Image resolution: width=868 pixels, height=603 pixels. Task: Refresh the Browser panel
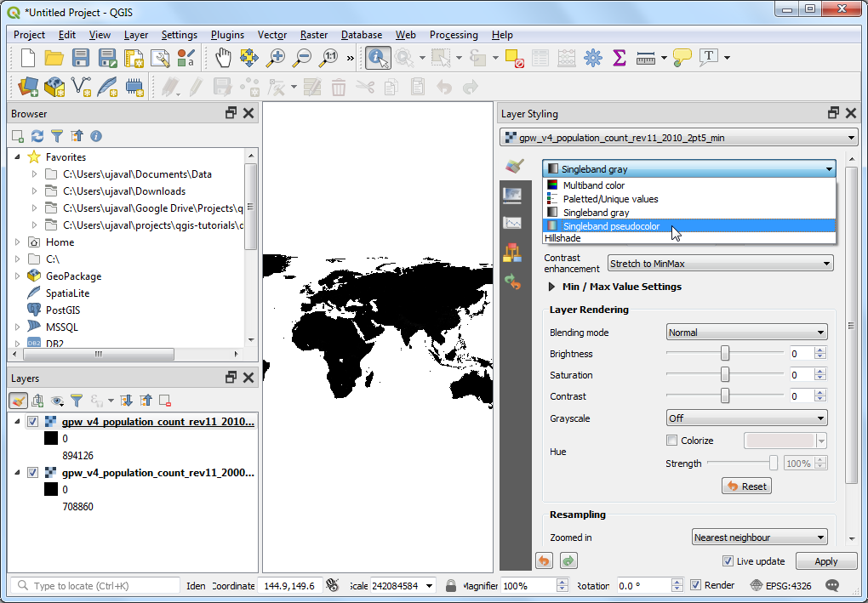pos(37,136)
